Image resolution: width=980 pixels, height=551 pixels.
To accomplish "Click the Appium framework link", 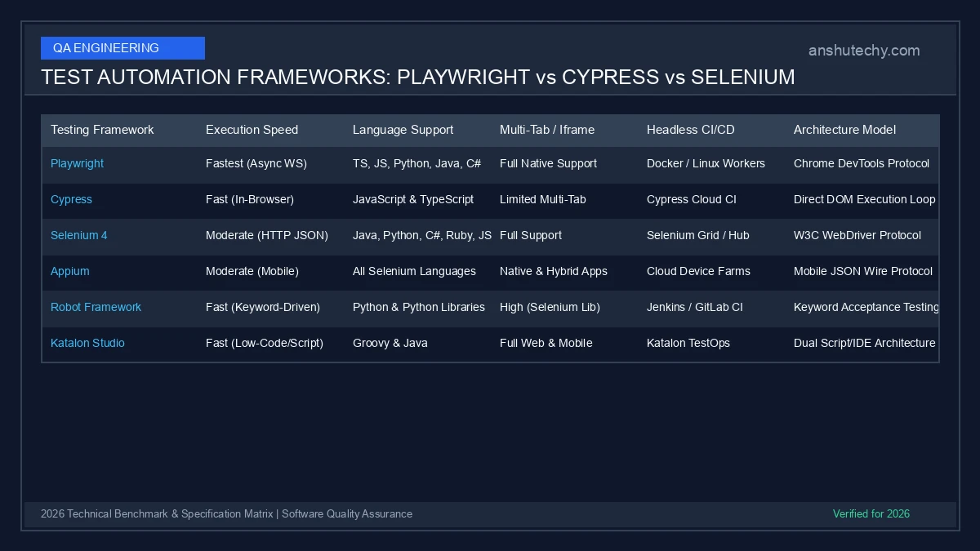I will (x=70, y=271).
